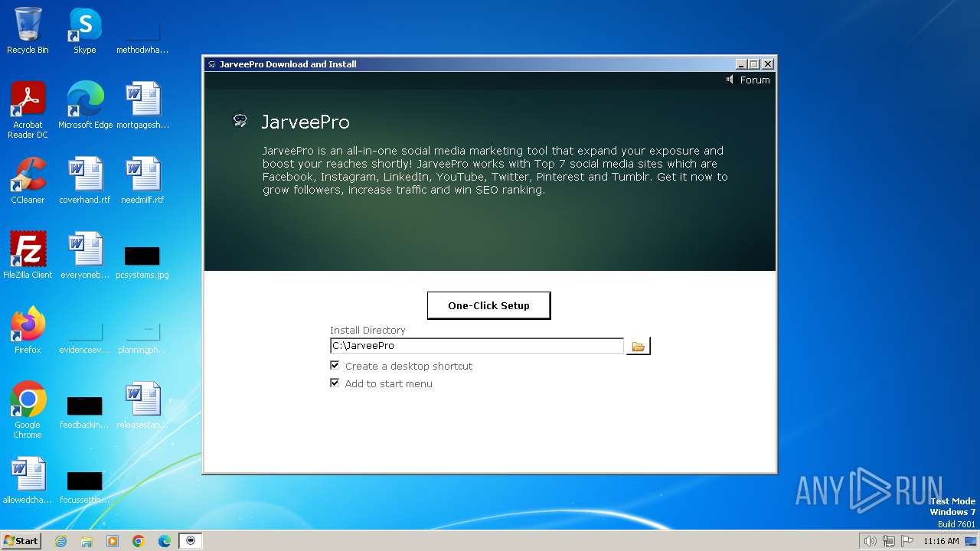Select needmilf.rtf file on desktop
This screenshot has width=980, height=551.
click(142, 181)
